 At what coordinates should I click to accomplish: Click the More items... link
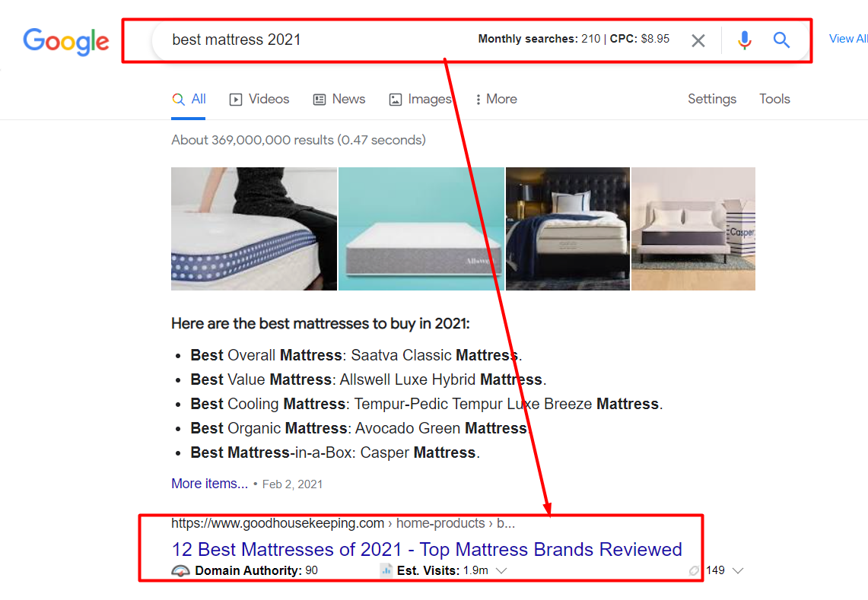click(209, 483)
